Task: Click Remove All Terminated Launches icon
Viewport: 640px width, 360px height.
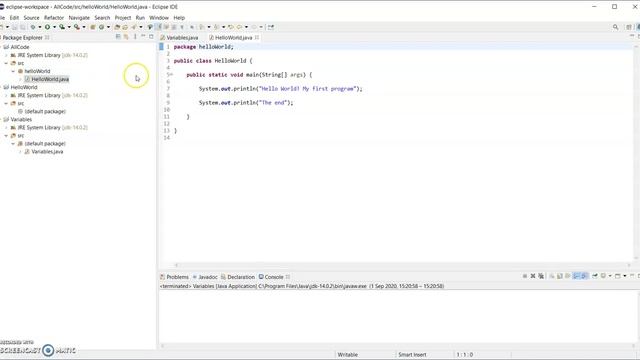Action: 541,276
